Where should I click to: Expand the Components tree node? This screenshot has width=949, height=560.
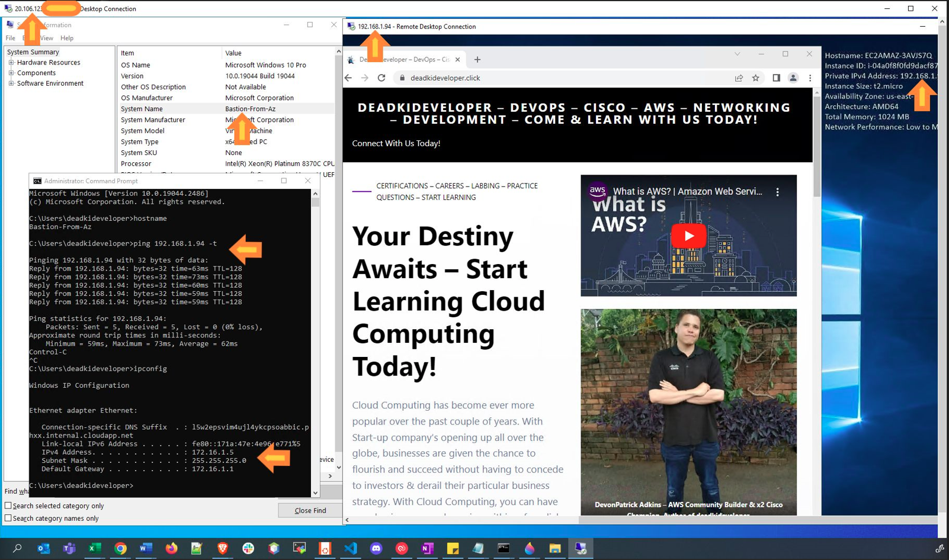[x=11, y=73]
